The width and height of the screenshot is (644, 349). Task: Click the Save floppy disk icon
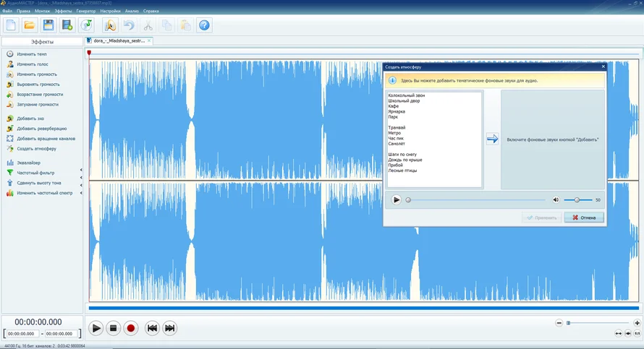click(x=48, y=25)
